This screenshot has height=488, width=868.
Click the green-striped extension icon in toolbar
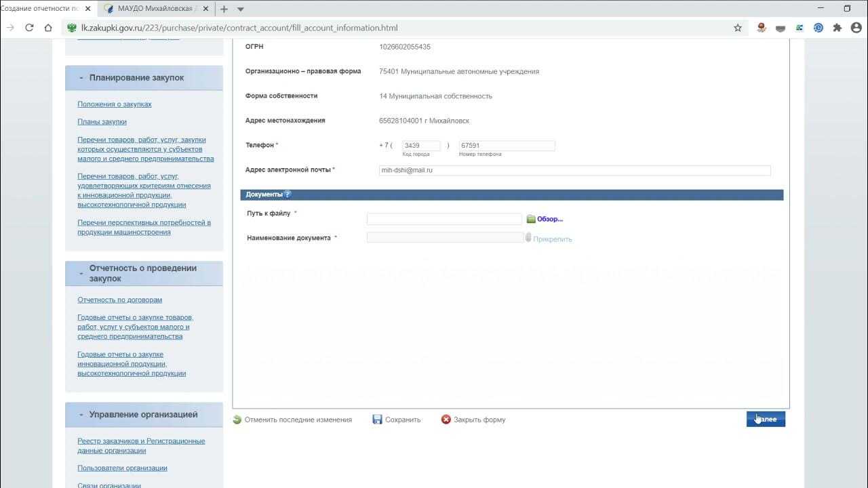[x=800, y=28]
